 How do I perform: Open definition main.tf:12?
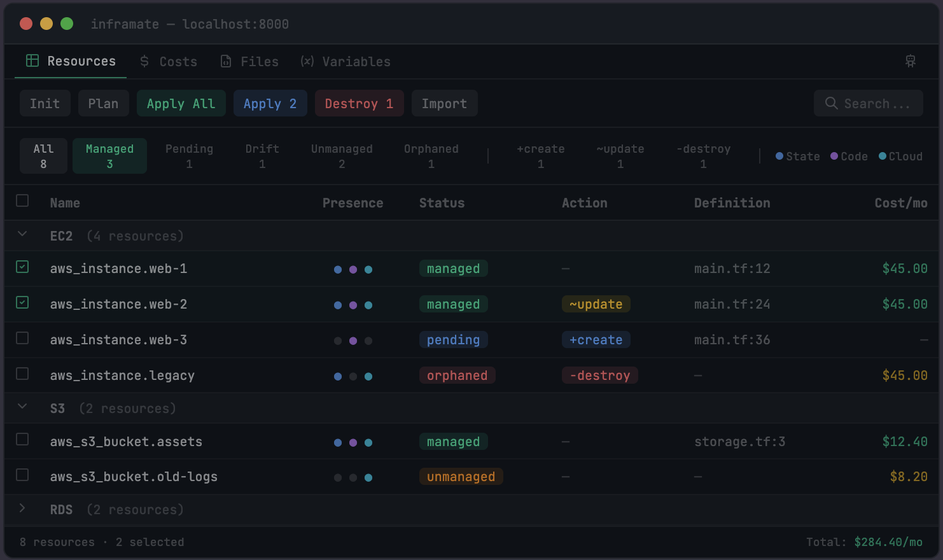pos(732,269)
